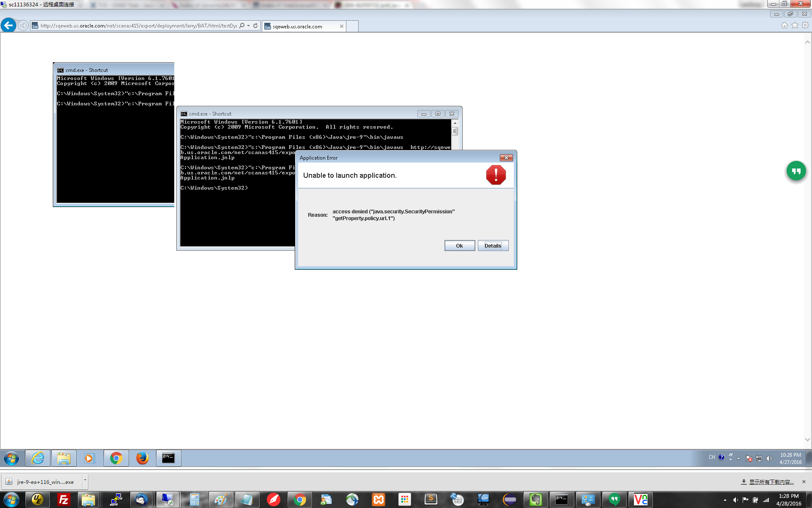Screen dimensions: 812x508
Task: Click the Ok button in error dialog
Action: point(459,246)
